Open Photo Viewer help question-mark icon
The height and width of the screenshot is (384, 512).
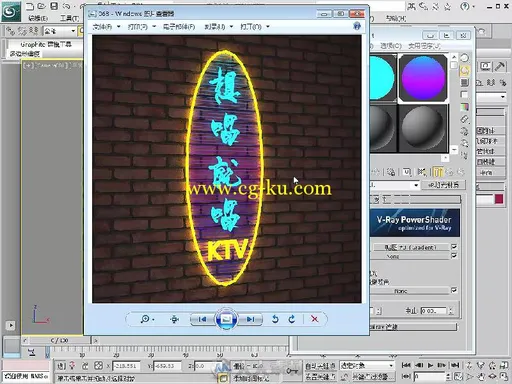pyautogui.click(x=357, y=26)
